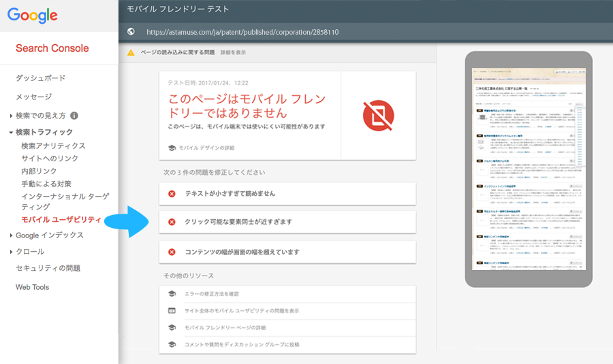Click red error icon for コンテンツの幅が画面の幅を超えています
This screenshot has width=613, height=364.
click(x=172, y=252)
